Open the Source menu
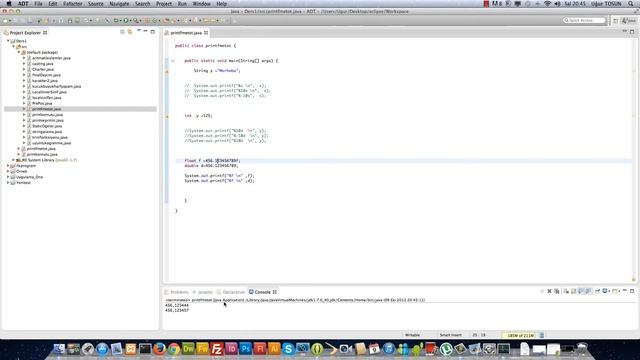 tap(96, 4)
